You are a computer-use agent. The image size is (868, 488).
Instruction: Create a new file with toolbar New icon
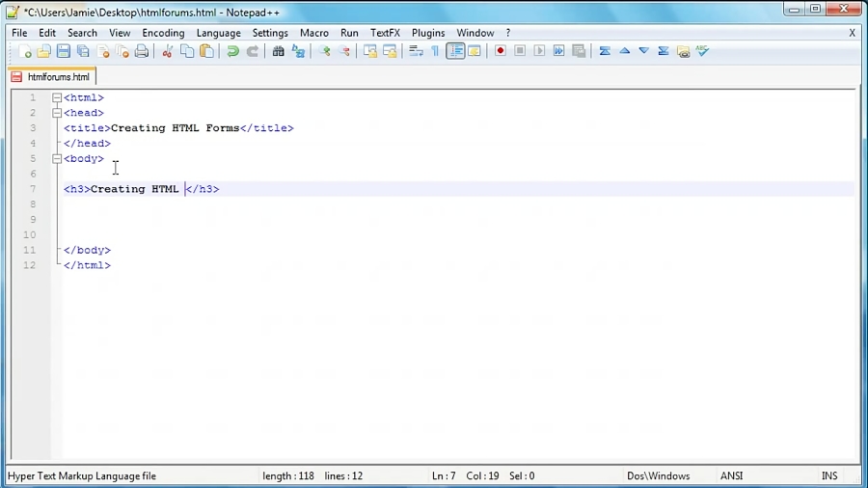coord(24,51)
